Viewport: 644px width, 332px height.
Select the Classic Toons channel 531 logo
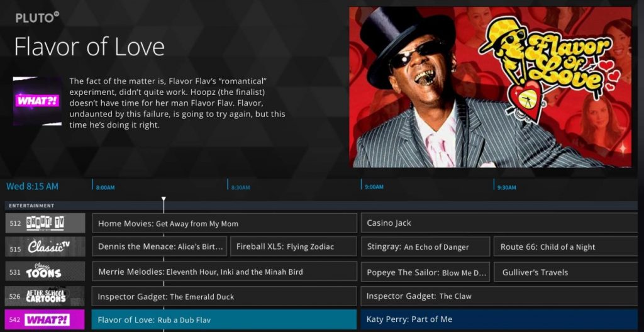[x=45, y=272]
